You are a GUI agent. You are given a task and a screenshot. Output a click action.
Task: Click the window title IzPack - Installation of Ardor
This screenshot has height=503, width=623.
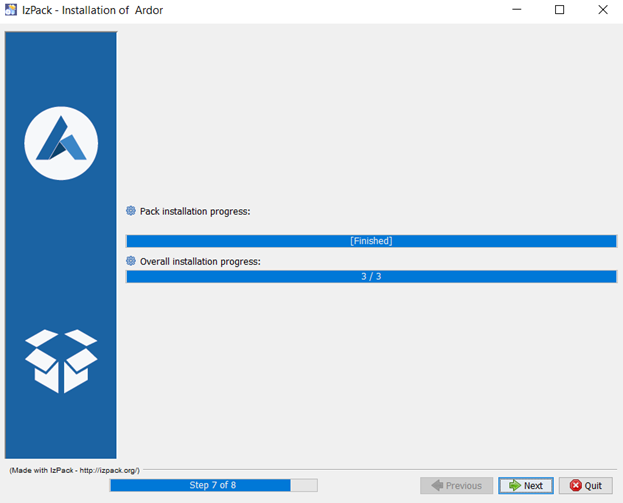coord(94,10)
